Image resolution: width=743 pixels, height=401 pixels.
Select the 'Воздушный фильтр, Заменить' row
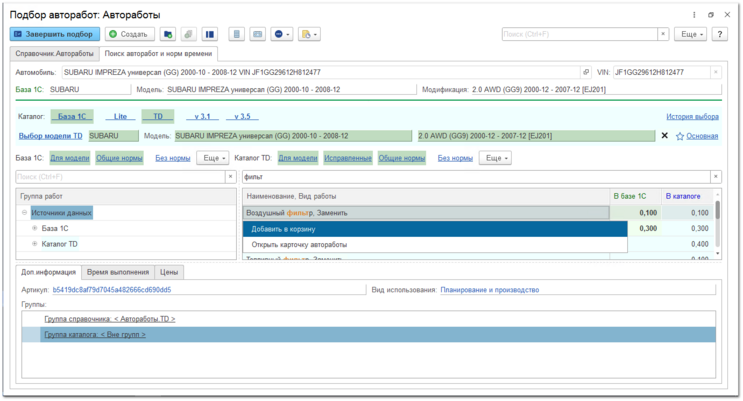(x=426, y=213)
